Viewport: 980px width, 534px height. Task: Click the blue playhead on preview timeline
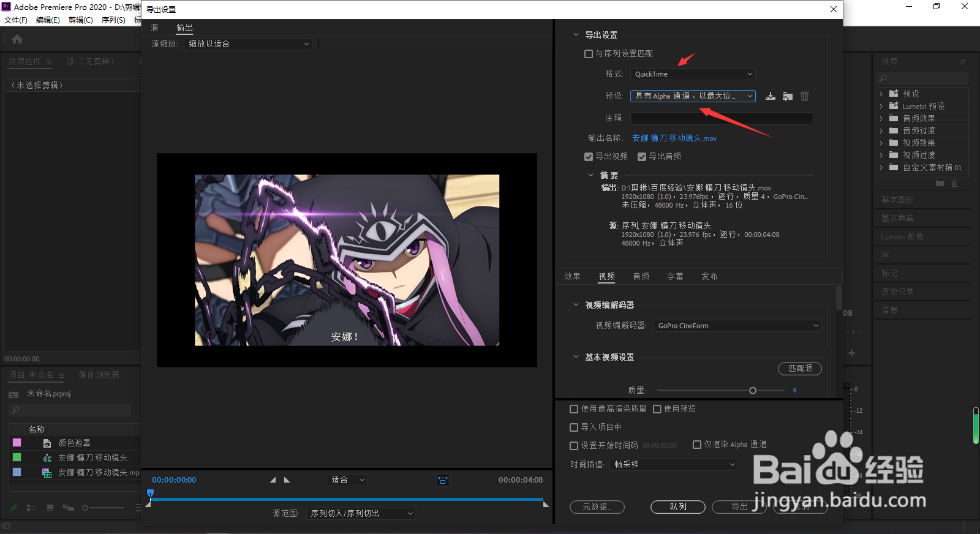150,494
